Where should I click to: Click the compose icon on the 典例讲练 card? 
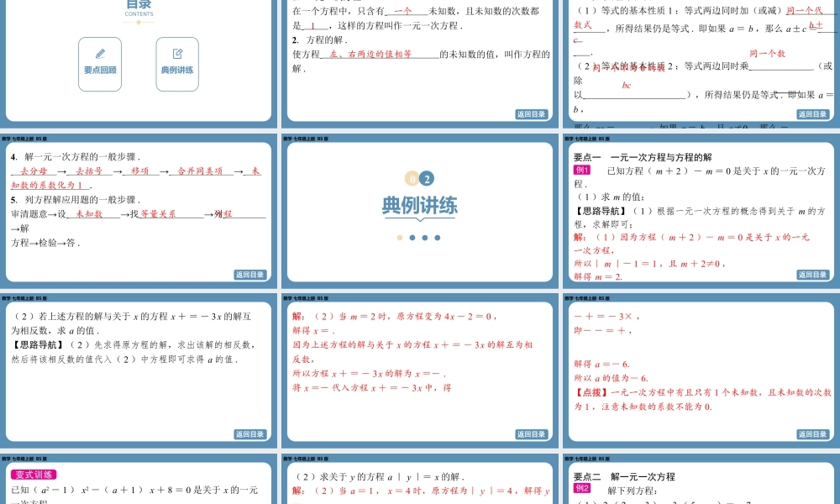click(x=177, y=53)
